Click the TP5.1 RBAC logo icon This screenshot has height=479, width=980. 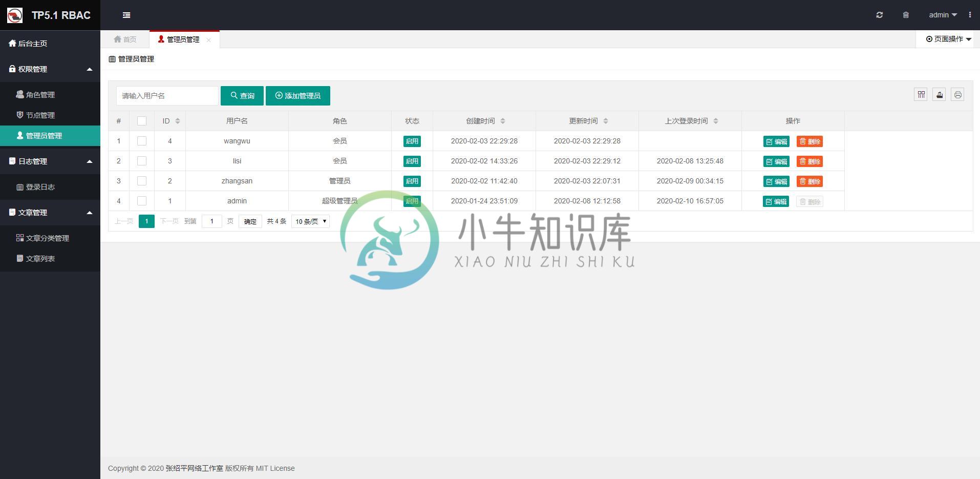pyautogui.click(x=15, y=15)
